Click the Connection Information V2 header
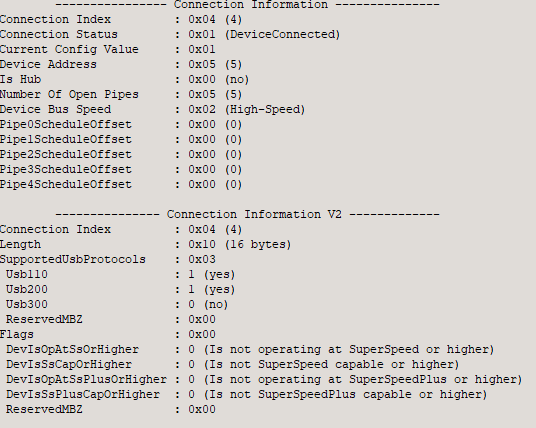 tap(247, 215)
